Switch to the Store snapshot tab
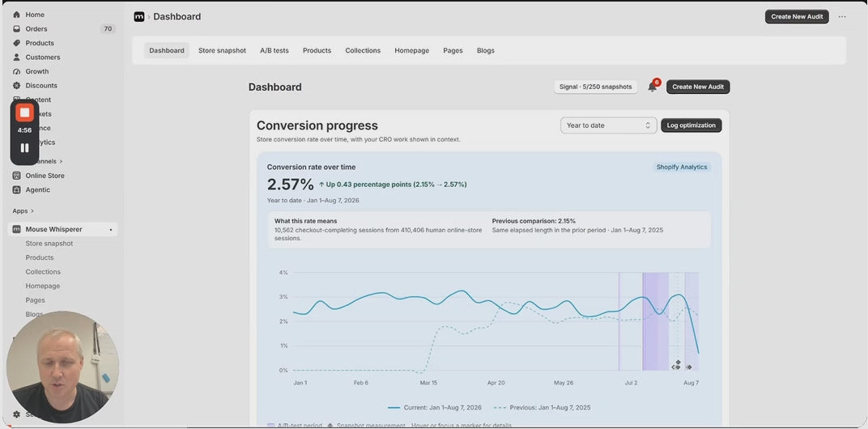This screenshot has height=429, width=868. coord(222,50)
